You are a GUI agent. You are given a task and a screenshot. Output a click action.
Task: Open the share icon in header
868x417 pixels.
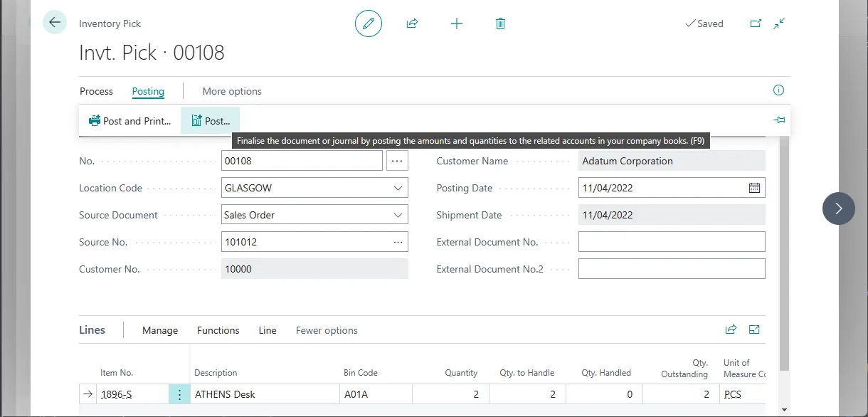(x=412, y=23)
